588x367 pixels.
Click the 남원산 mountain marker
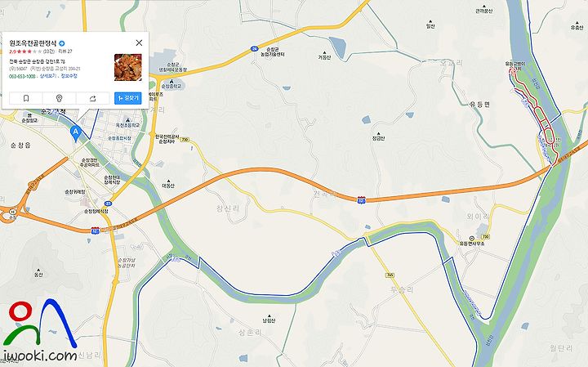(269, 316)
